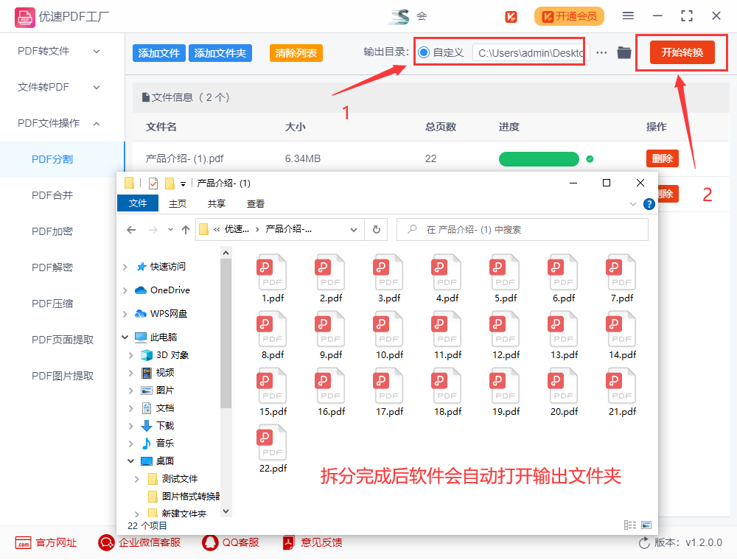Click the 企业微信客服 icon
Screen dimensions: 737x560
[106, 542]
